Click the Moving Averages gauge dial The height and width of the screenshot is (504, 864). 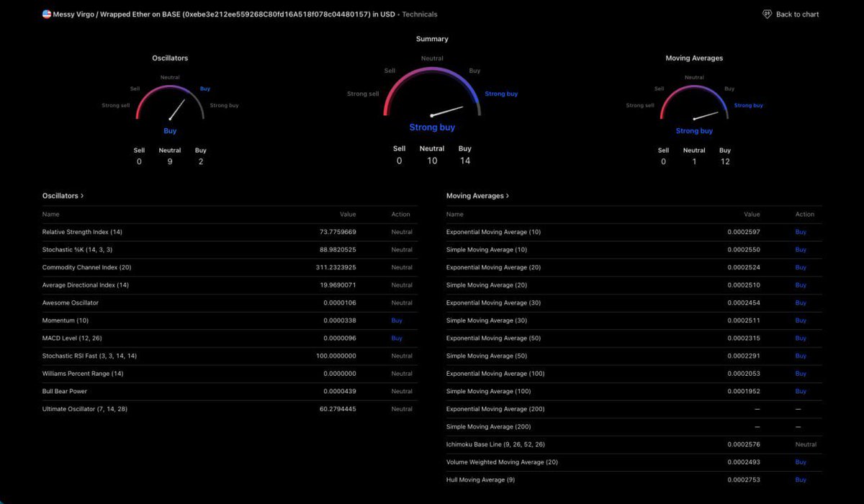click(694, 102)
